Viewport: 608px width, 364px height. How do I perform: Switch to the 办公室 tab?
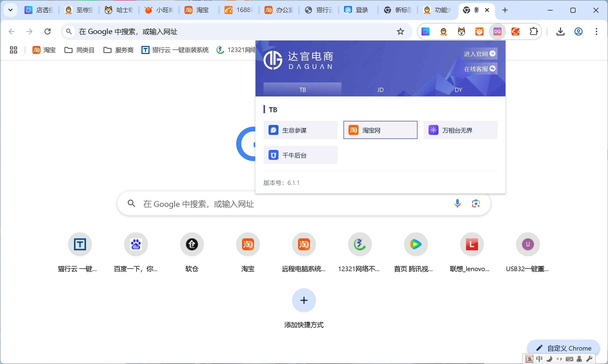coord(279,10)
